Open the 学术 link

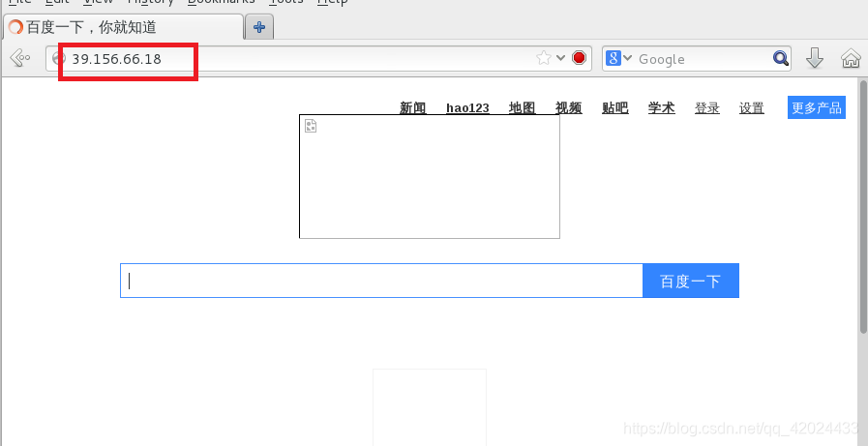click(x=662, y=108)
